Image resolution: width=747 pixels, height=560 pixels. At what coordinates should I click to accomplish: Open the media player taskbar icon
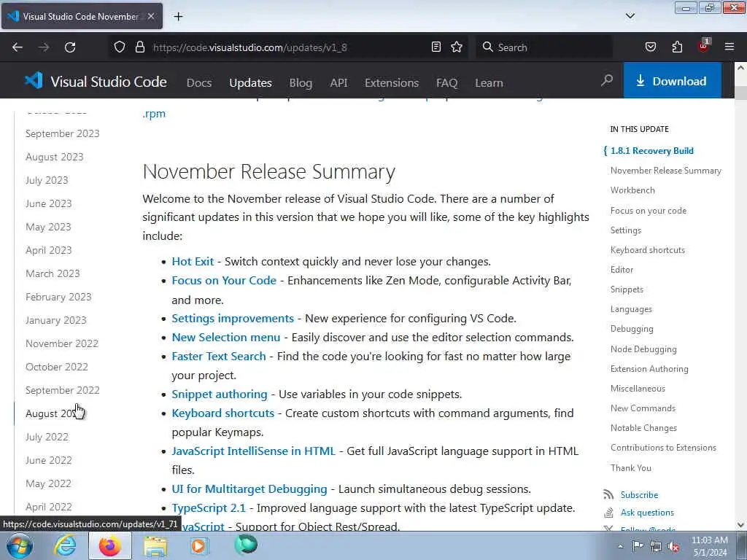200,545
